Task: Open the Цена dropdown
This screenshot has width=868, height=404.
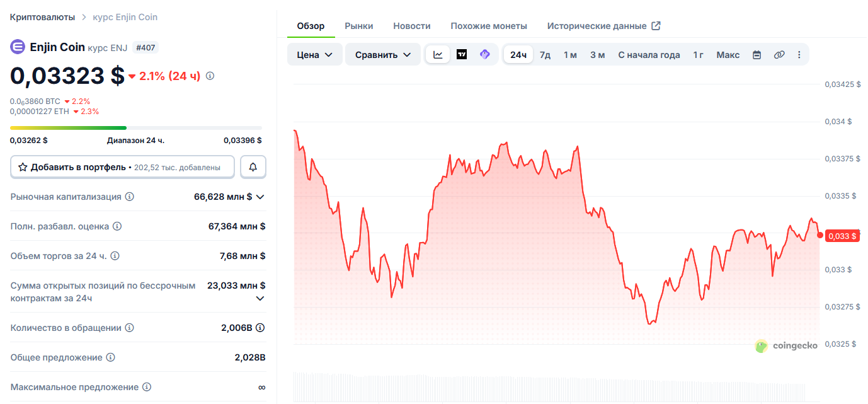Action: [315, 55]
